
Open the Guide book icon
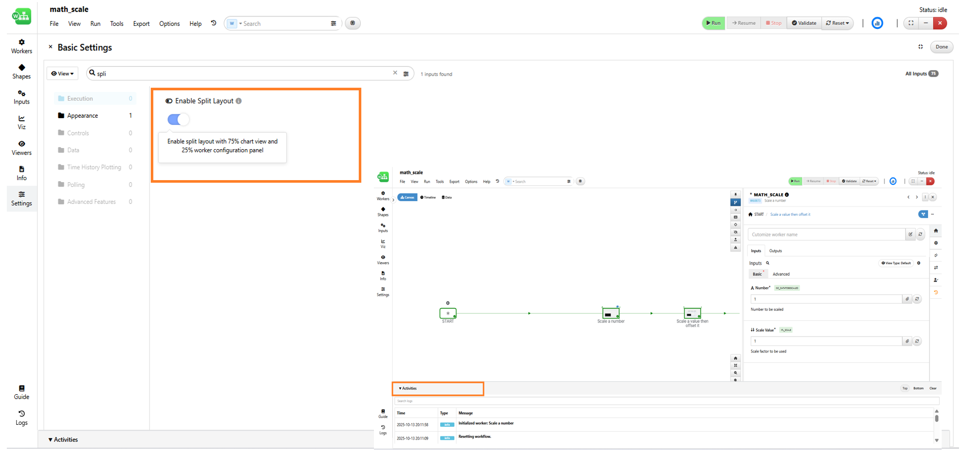[x=22, y=392]
